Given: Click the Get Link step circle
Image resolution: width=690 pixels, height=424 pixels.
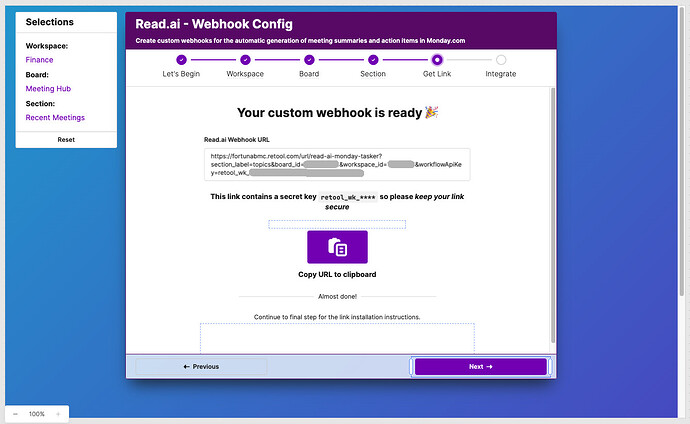Looking at the screenshot, I should tap(437, 60).
